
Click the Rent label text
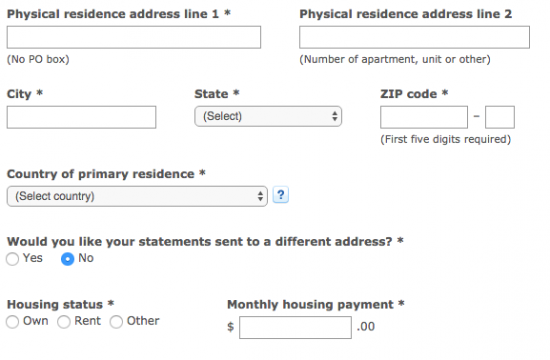[x=87, y=321]
